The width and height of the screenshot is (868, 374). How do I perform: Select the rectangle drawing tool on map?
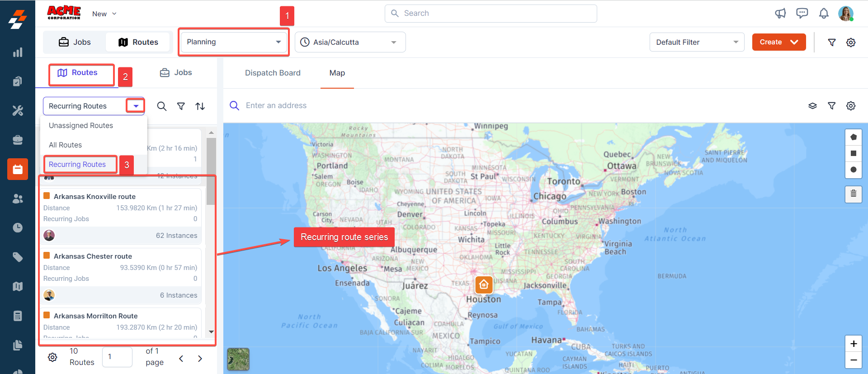(x=854, y=153)
